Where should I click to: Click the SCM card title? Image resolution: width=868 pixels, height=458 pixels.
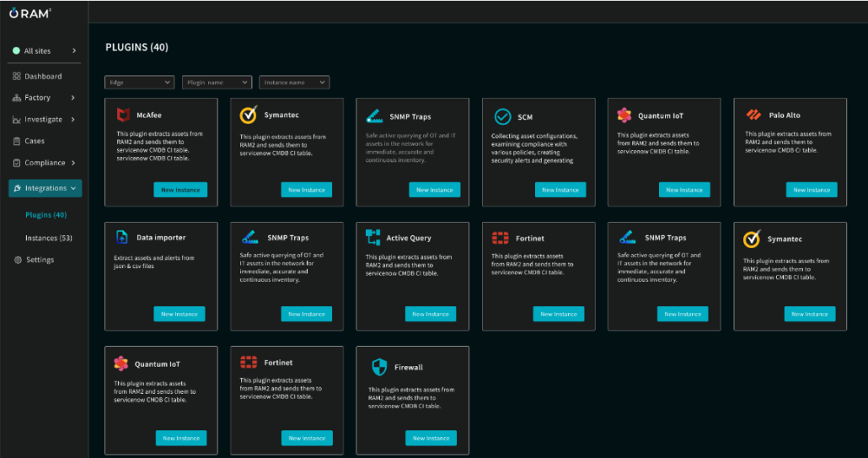525,117
